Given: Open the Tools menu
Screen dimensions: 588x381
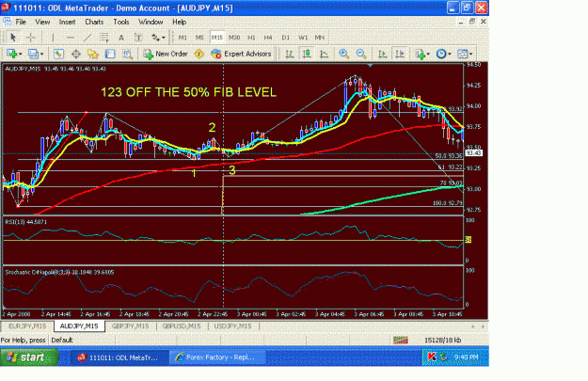Looking at the screenshot, I should pos(121,22).
